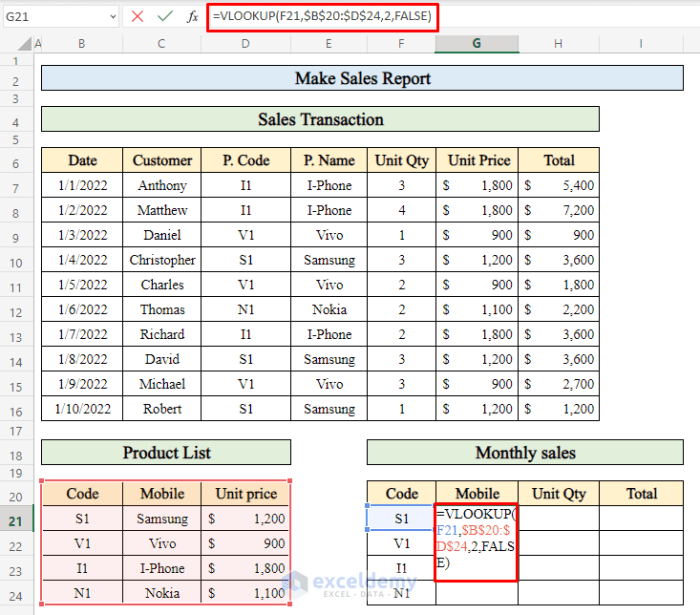Click code 'V1' in Monthly sales table
This screenshot has height=615, width=700.
click(x=401, y=544)
